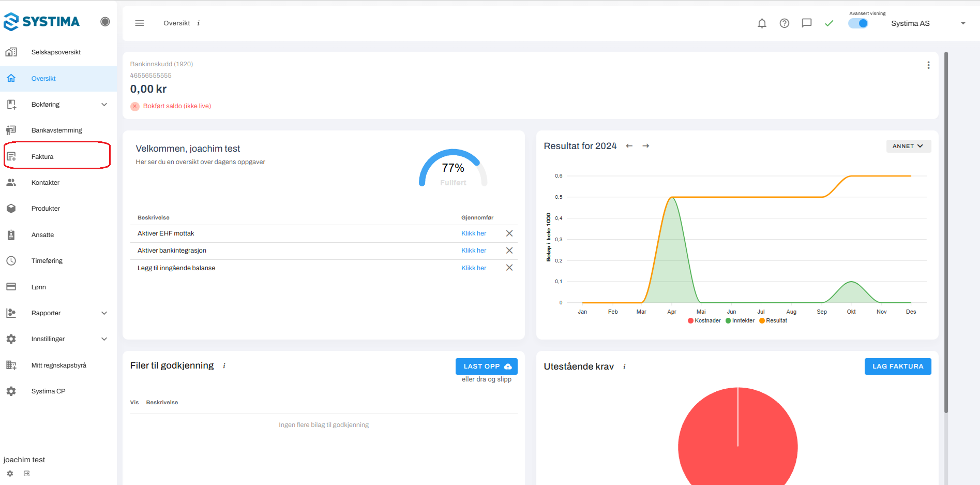This screenshot has height=485, width=980.
Task: Open user settings gear under joachim test
Action: pyautogui.click(x=10, y=474)
